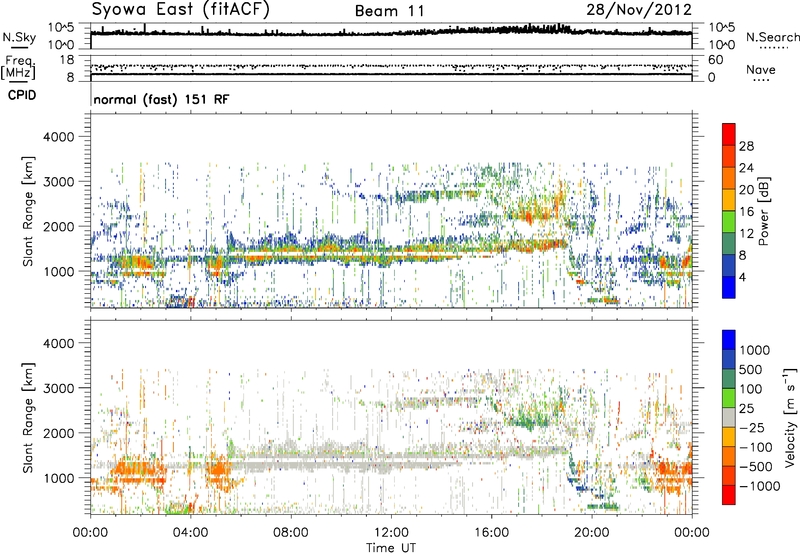Image resolution: width=800 pixels, height=554 pixels.
Task: Click the '16:00' time axis tick label
Action: click(491, 532)
